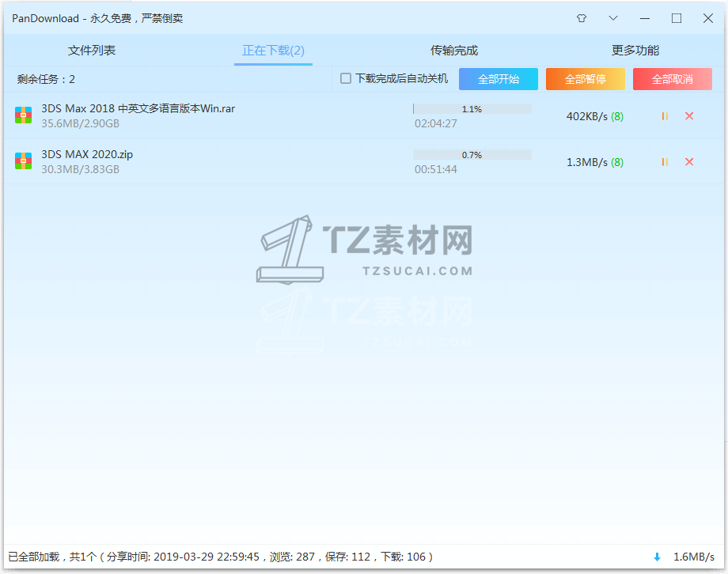Click the 1.3MB/s speed value
Screen dimensions: 728x574
click(x=587, y=162)
